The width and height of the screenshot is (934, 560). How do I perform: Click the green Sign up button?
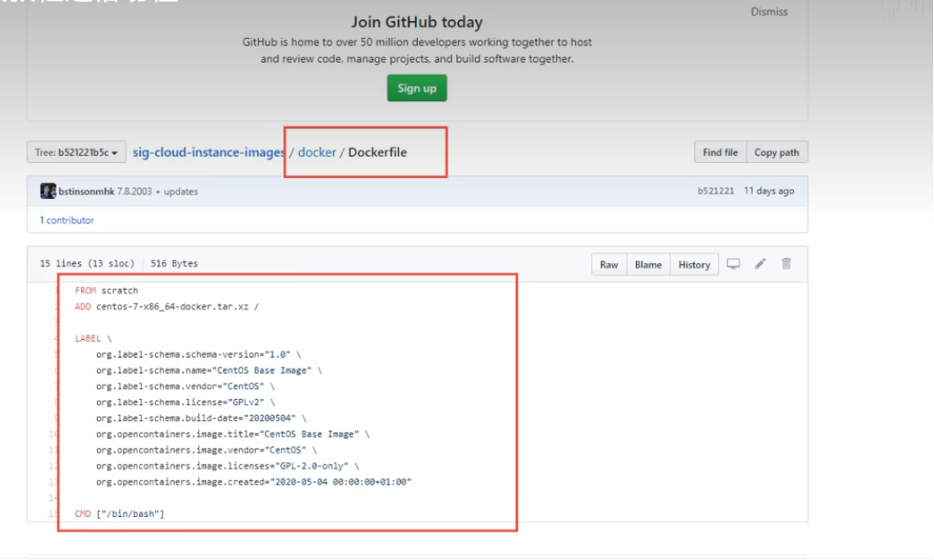[x=416, y=88]
